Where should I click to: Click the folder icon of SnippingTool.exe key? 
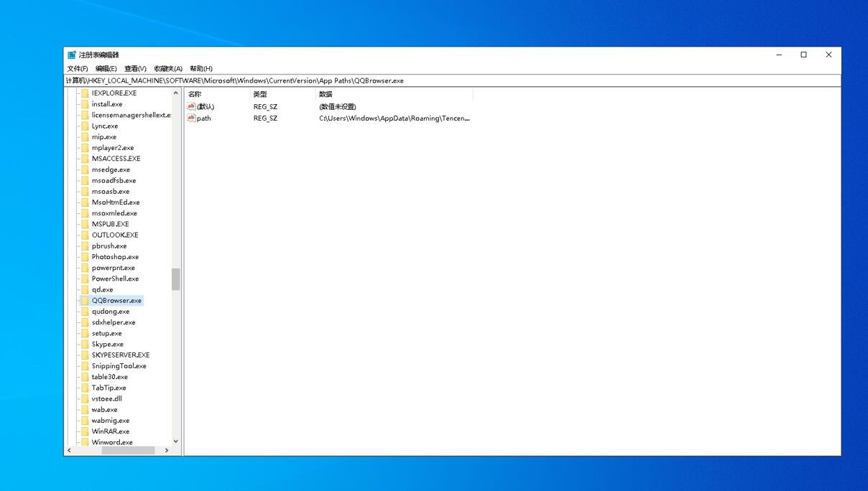tap(85, 366)
